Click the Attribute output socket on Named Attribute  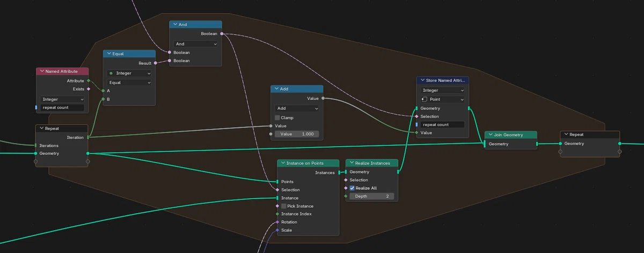tap(89, 80)
